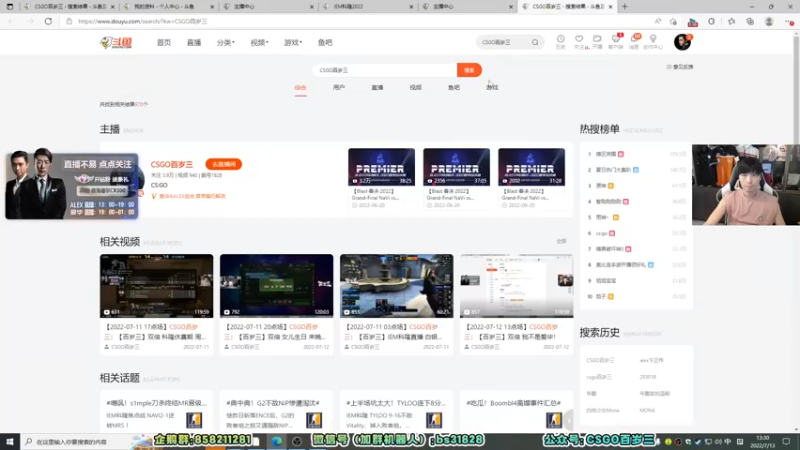The height and width of the screenshot is (450, 800).
Task: Select the 游戏 results tab
Action: [492, 88]
